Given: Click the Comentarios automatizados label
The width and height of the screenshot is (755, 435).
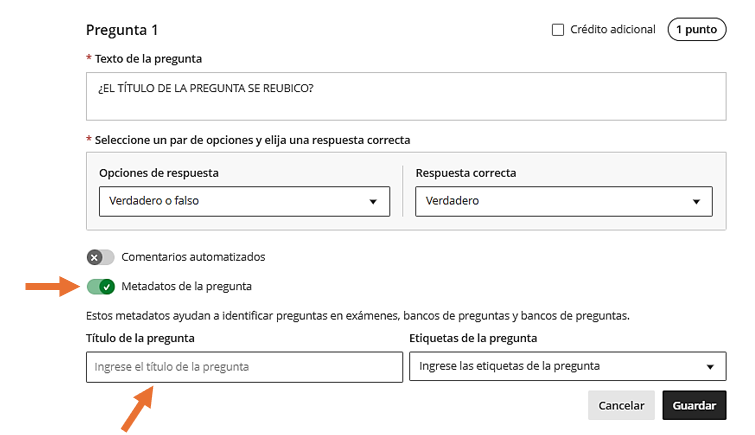Looking at the screenshot, I should click(193, 257).
